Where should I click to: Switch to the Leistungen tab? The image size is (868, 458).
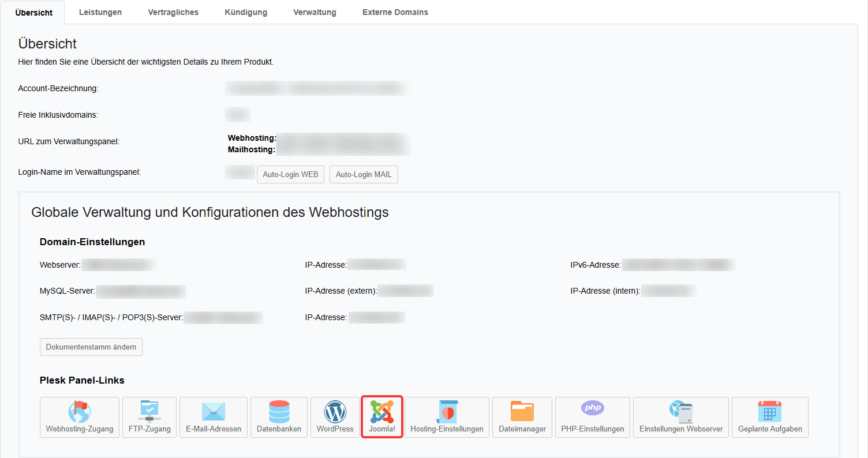[x=100, y=12]
